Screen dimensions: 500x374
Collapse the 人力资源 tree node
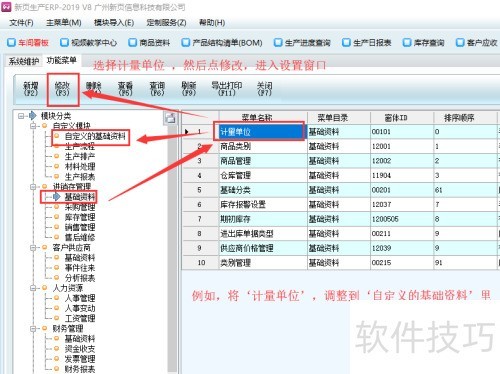click(33, 288)
